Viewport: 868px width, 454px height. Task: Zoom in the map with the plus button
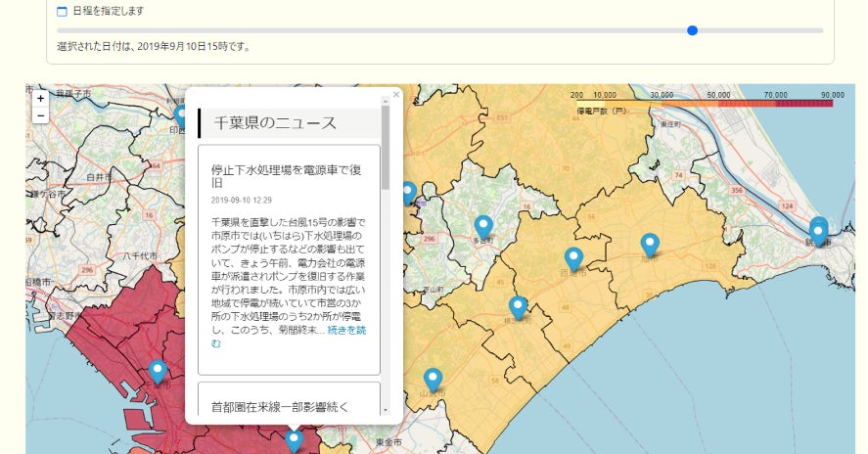40,98
